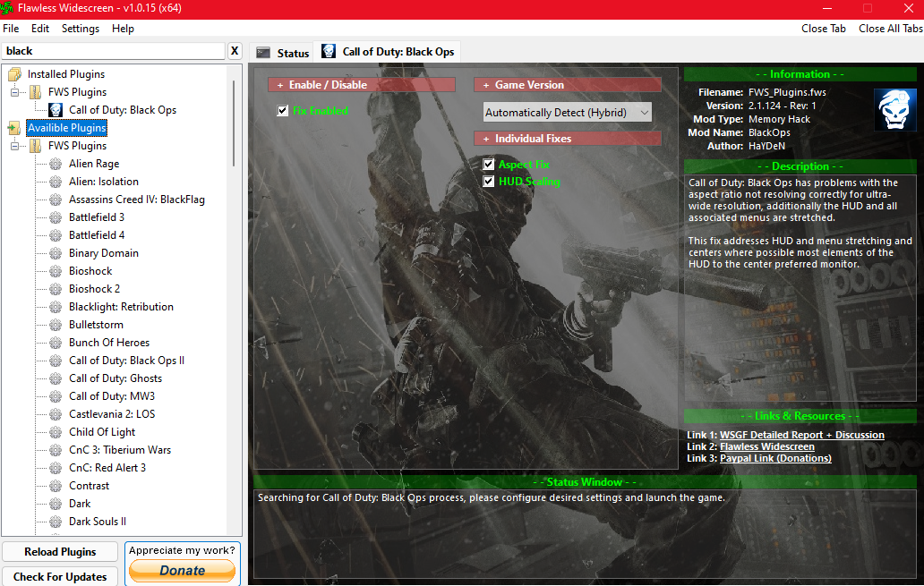Screen dimensions: 924x586
Task: Click the Close Tab button
Action: pos(823,29)
